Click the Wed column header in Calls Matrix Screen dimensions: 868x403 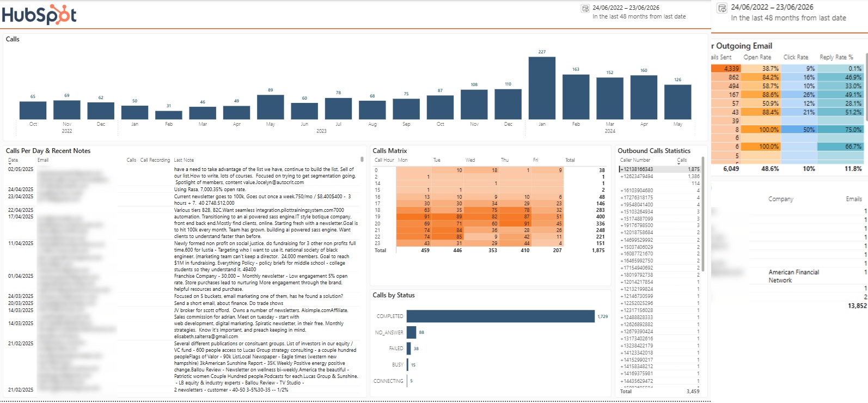[x=470, y=160]
